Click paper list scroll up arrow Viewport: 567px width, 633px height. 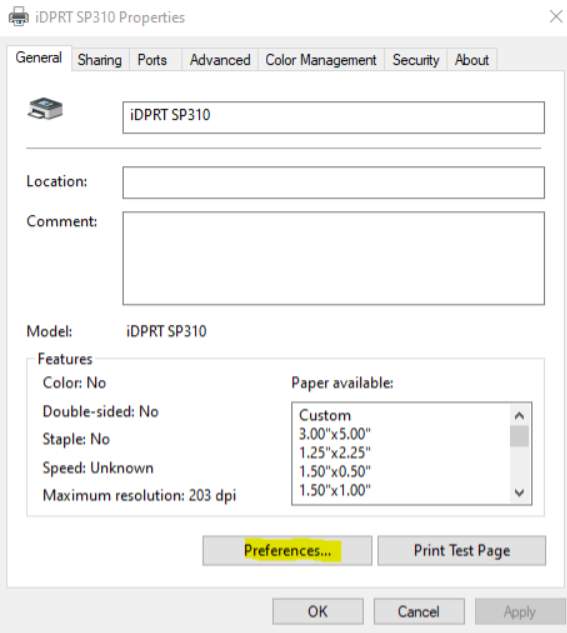(x=519, y=415)
